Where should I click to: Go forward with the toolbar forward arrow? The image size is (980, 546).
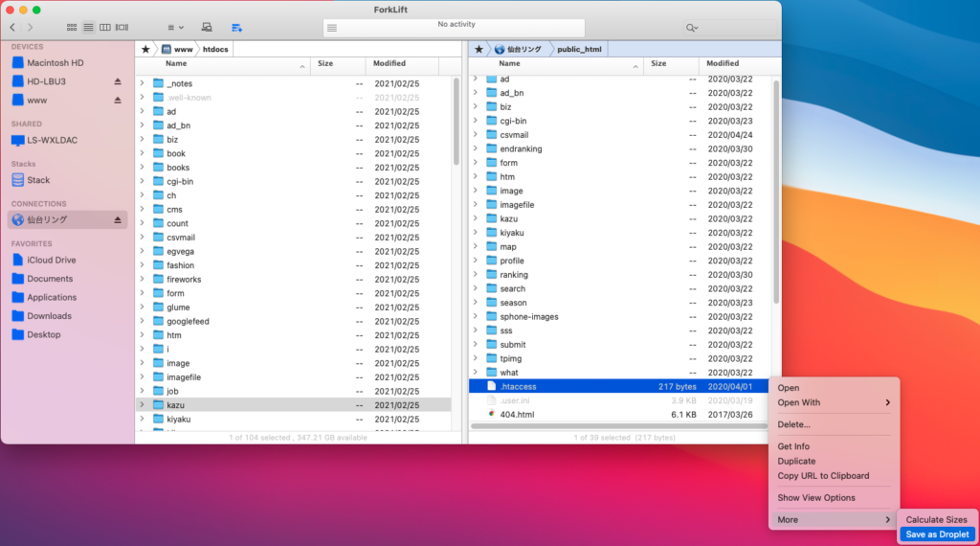[30, 28]
